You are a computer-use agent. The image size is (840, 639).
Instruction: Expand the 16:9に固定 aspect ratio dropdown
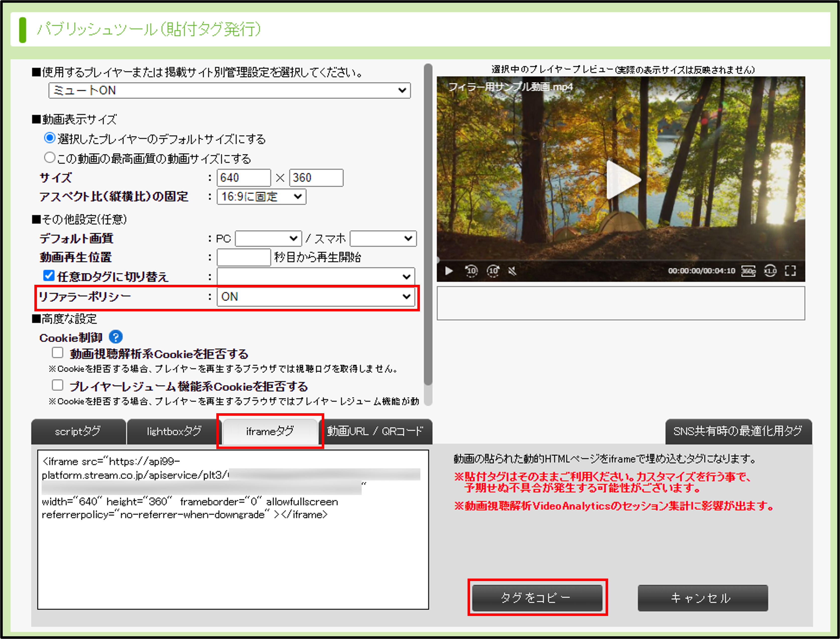261,197
